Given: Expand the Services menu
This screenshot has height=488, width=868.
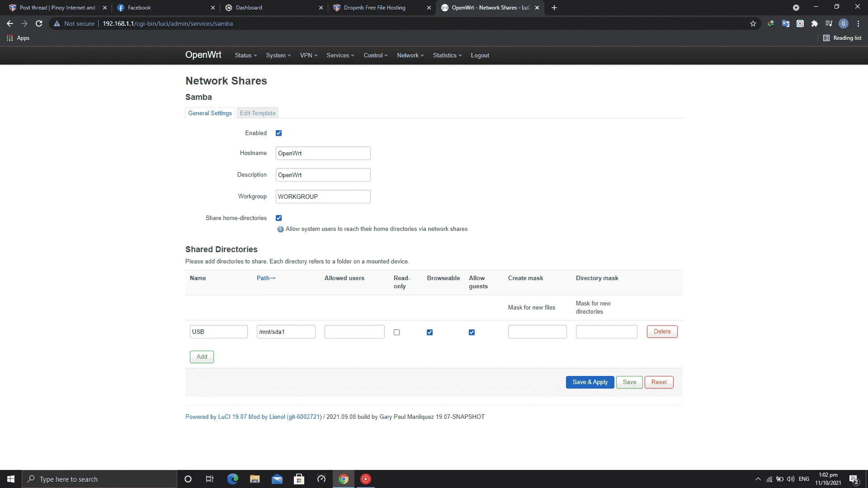Looking at the screenshot, I should click(340, 56).
